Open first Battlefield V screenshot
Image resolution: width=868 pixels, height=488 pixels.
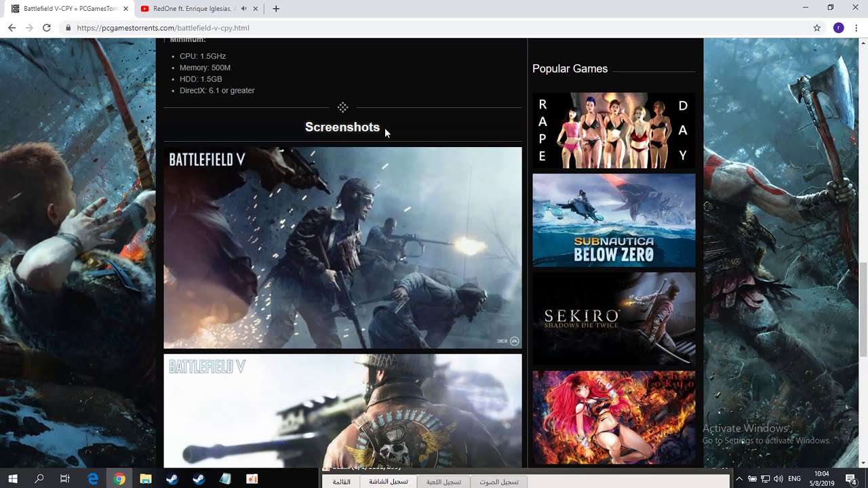[x=342, y=247]
